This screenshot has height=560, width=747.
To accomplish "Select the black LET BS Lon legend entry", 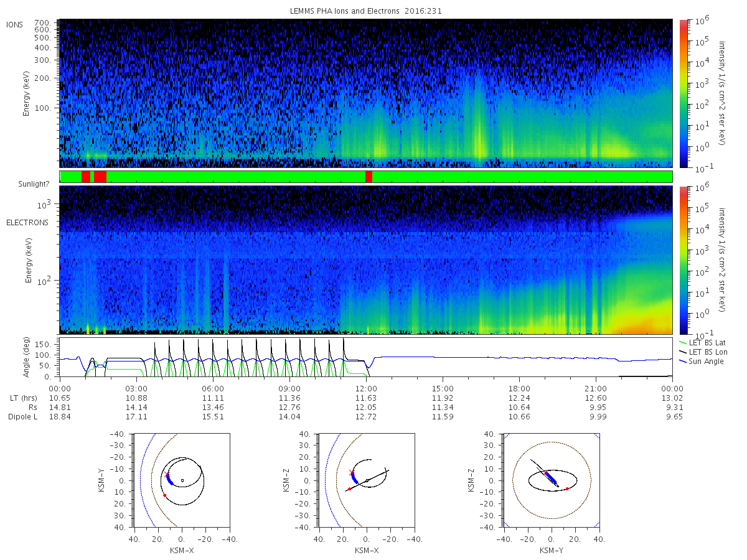I will pyautogui.click(x=707, y=352).
